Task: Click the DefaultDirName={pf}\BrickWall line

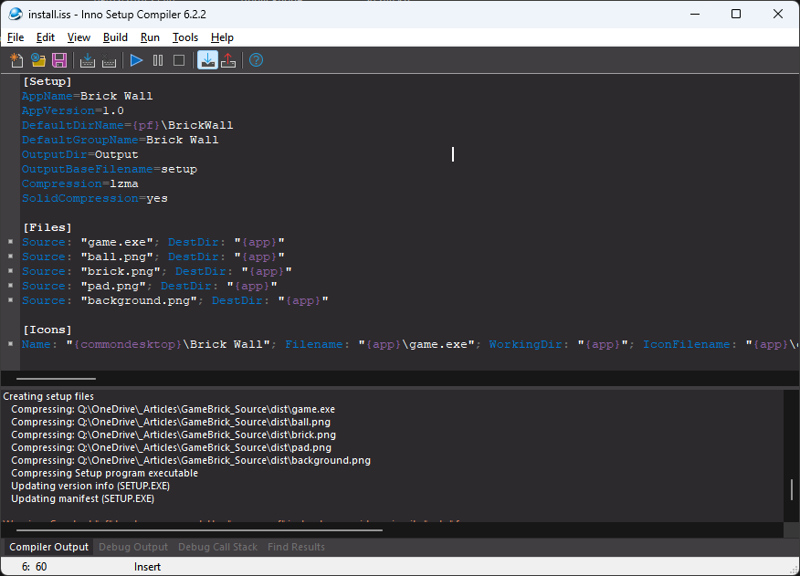Action: (x=128, y=126)
